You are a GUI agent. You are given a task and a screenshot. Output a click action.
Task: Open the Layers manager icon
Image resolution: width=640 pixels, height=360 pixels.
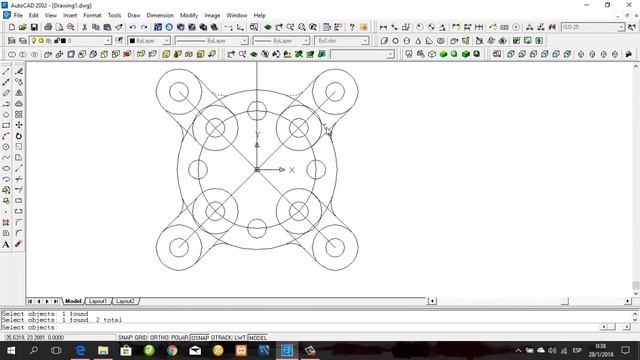pyautogui.click(x=11, y=41)
